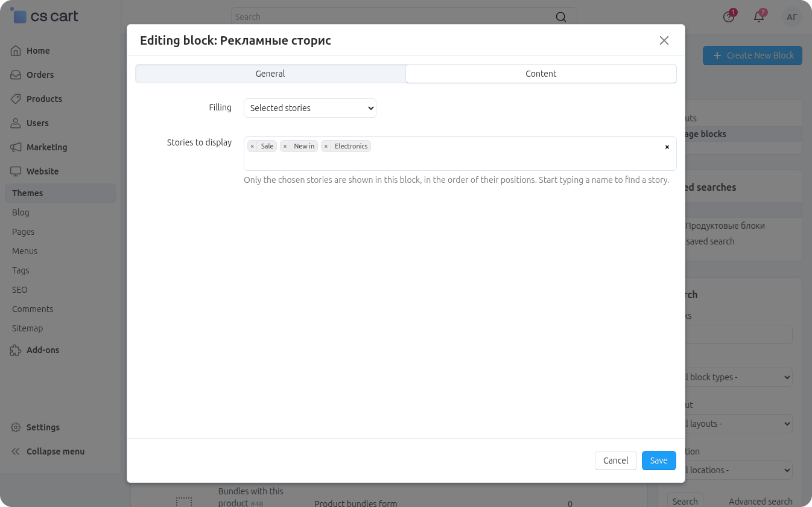Open the Website section
The height and width of the screenshot is (507, 812).
42,171
